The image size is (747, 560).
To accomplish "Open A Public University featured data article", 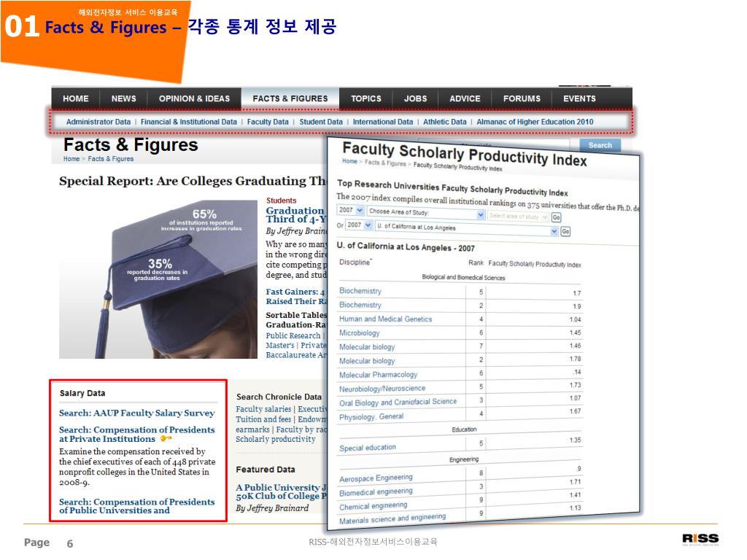I will pyautogui.click(x=281, y=491).
